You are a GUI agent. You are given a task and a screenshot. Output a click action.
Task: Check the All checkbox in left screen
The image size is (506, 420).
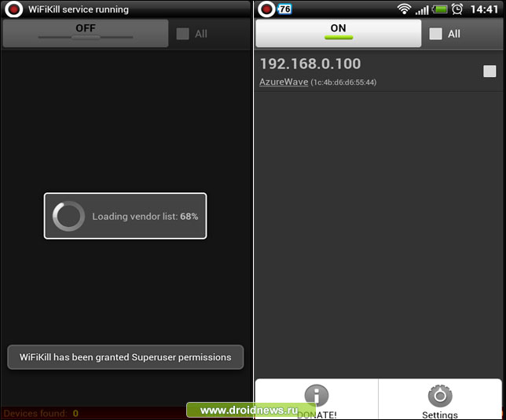pyautogui.click(x=182, y=34)
